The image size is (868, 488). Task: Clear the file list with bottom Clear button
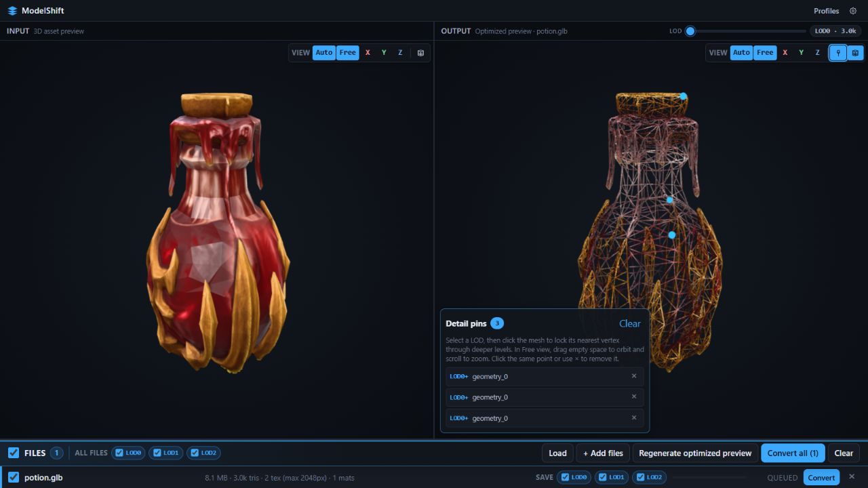[844, 453]
